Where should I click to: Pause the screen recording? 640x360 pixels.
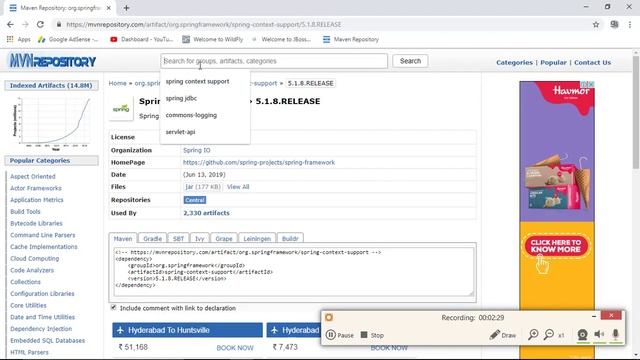pyautogui.click(x=340, y=335)
